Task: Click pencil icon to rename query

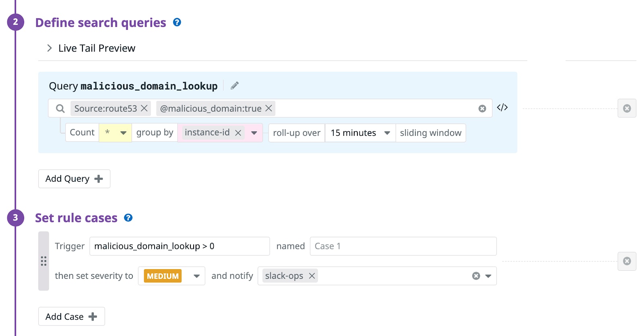Action: pos(235,86)
